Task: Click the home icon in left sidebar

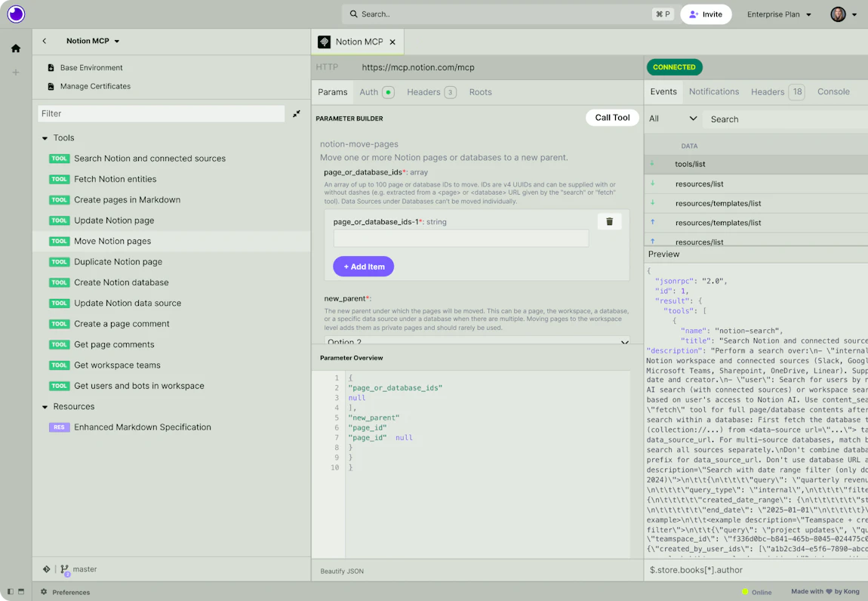Action: click(16, 48)
